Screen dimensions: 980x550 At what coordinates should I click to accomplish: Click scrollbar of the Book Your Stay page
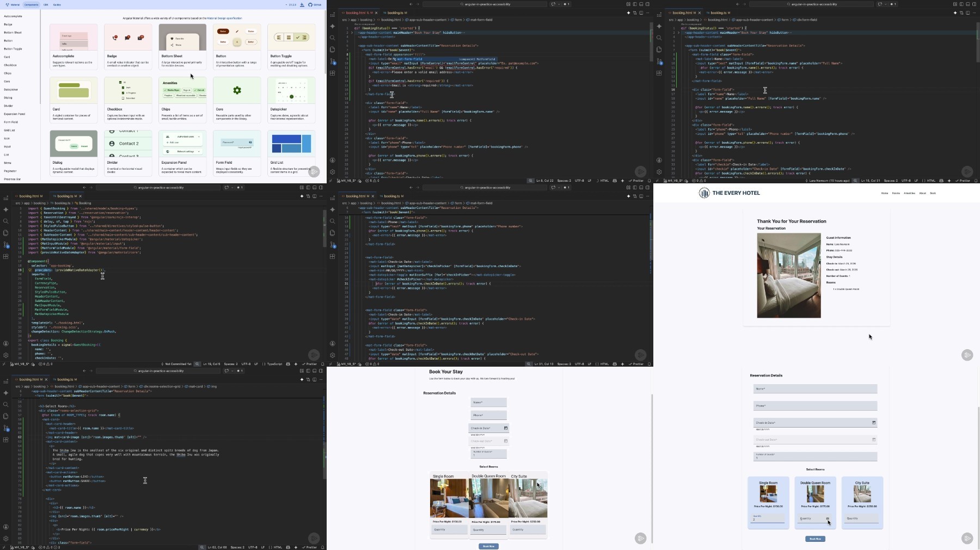click(x=652, y=468)
